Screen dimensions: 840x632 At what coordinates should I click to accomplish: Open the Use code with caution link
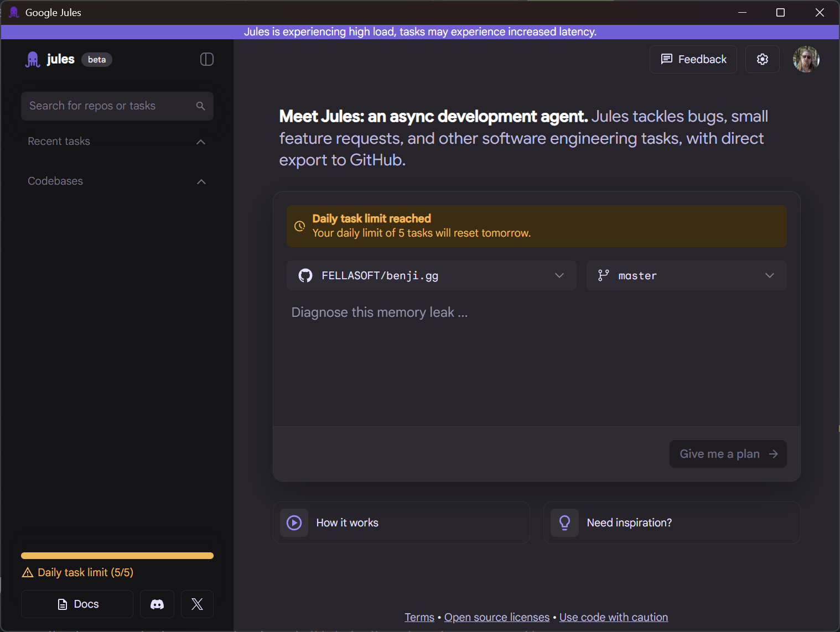click(614, 617)
